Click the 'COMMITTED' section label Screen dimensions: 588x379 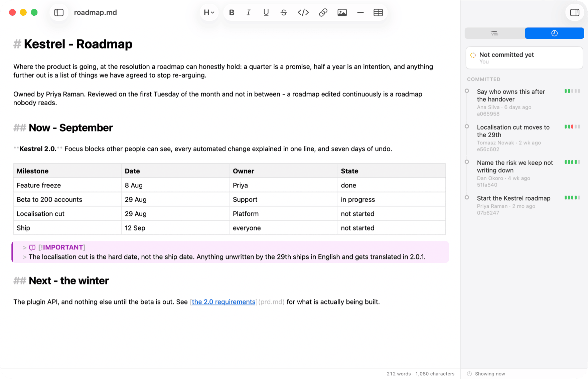tap(484, 79)
